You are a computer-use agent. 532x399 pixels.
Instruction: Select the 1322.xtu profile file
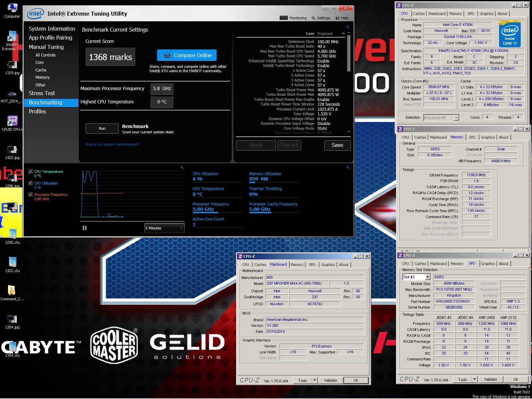tap(12, 265)
